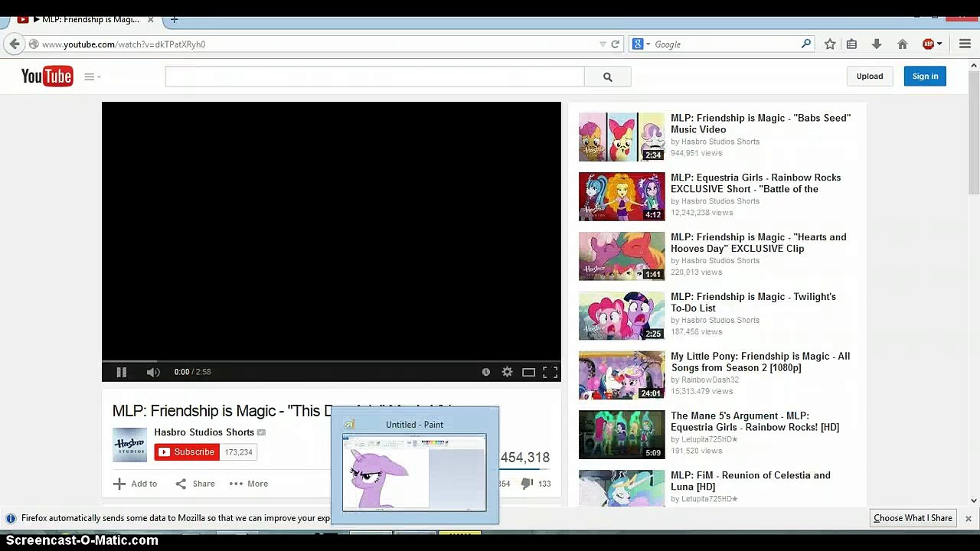The height and width of the screenshot is (551, 980).
Task: Open the bookmarks list icon
Action: (x=851, y=44)
